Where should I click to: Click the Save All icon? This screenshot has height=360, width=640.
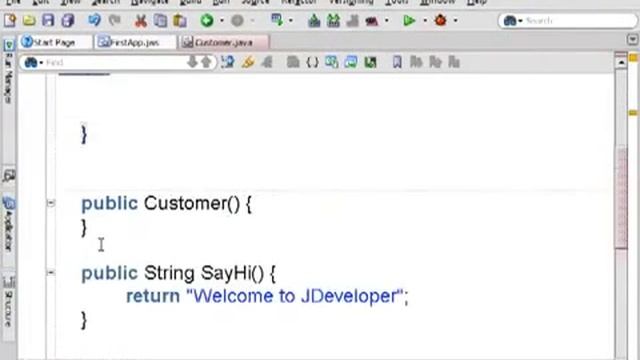68,20
